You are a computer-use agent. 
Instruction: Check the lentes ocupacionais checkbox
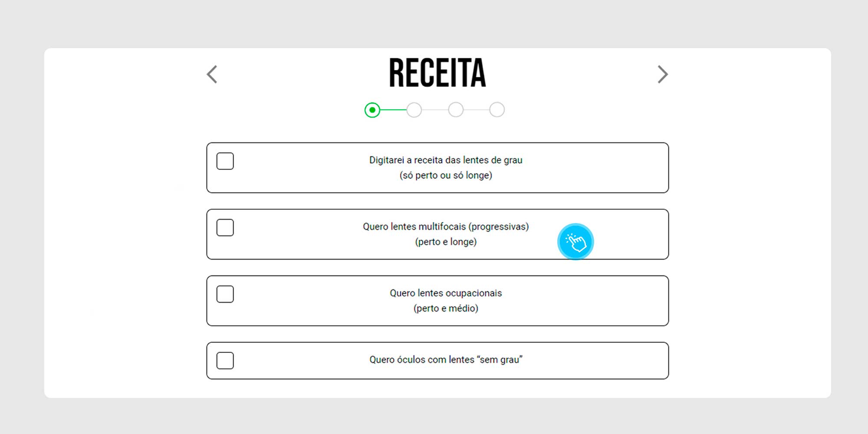tap(225, 294)
